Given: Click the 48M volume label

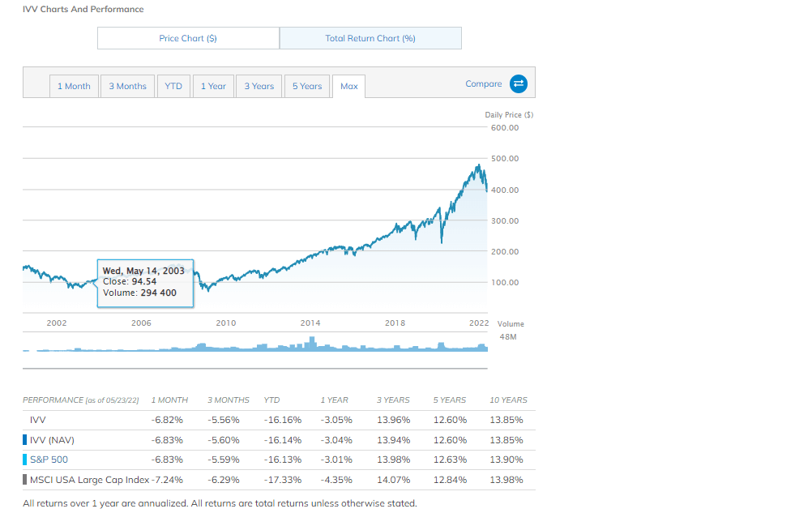Looking at the screenshot, I should tap(508, 337).
